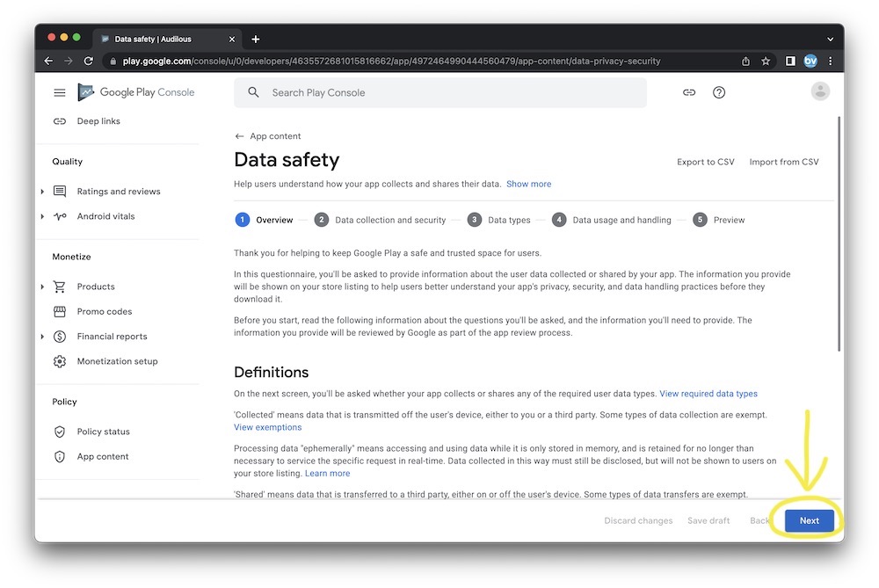Open Monetization setup in sidebar
The height and width of the screenshot is (588, 879).
coord(117,361)
